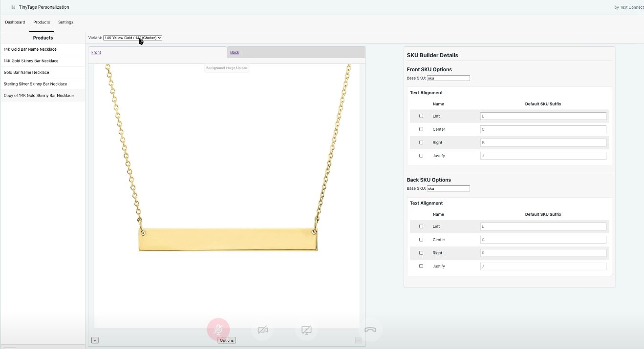Enable Left alignment in Front SKU Options
Screen dimensions: 644x349
[421, 116]
